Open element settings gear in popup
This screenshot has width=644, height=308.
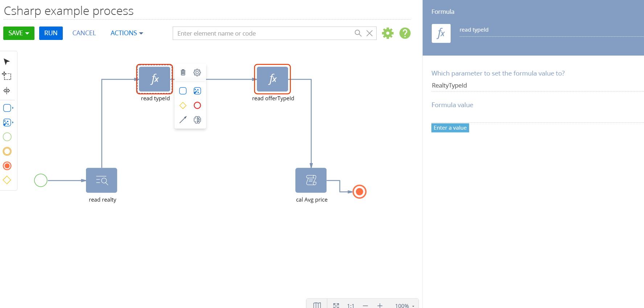point(197,73)
